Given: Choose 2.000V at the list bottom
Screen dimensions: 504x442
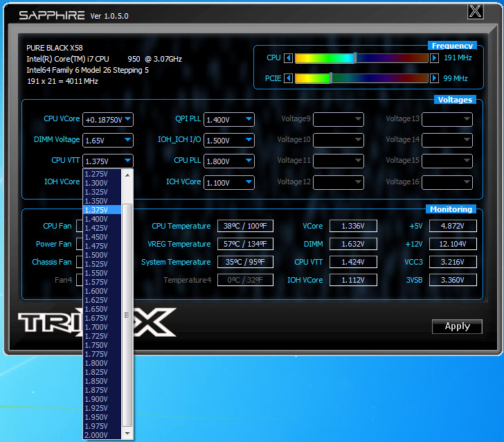Looking at the screenshot, I should point(102,435).
